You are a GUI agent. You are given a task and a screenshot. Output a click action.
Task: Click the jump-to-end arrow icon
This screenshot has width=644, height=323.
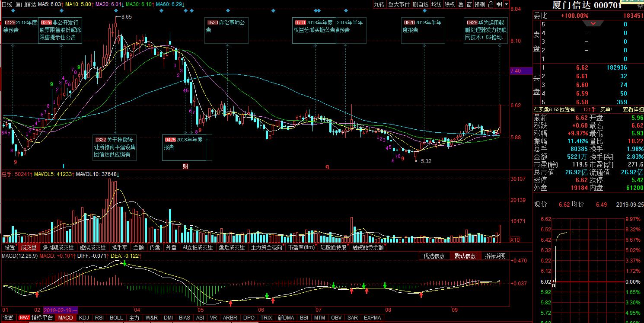(499, 4)
